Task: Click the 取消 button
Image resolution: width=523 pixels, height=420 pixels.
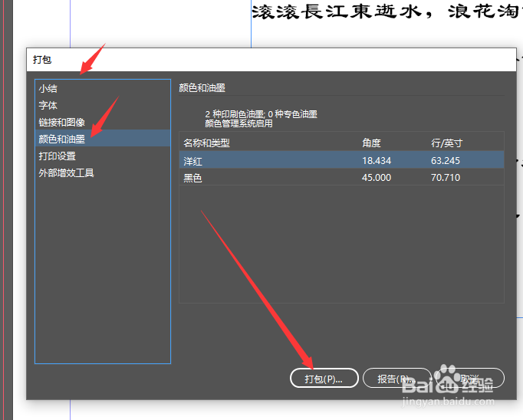Action: 469,378
